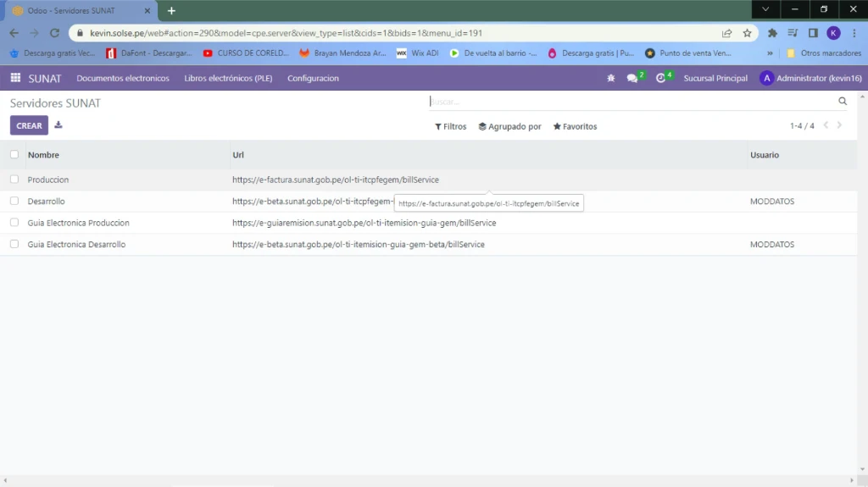Click the browser address bar URL
This screenshot has width=868, height=487.
point(287,33)
